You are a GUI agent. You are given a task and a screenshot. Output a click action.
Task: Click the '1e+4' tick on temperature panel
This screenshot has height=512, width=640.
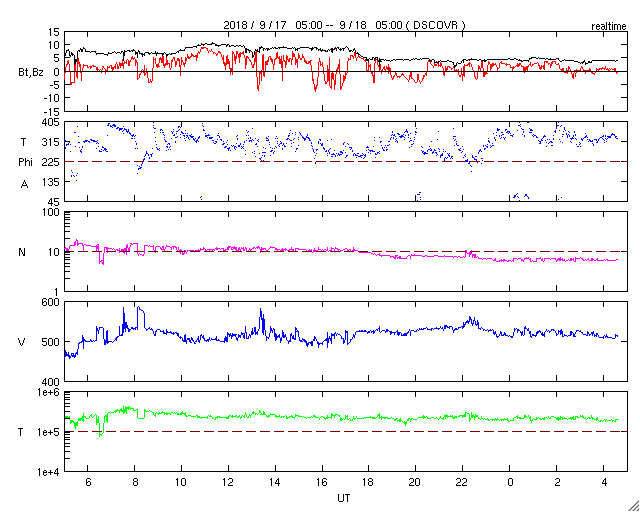[48, 472]
